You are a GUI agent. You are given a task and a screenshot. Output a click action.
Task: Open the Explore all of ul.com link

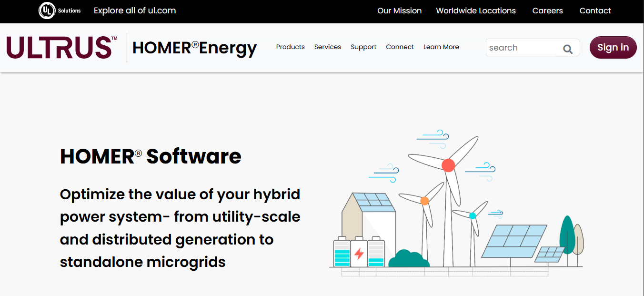coord(135,10)
